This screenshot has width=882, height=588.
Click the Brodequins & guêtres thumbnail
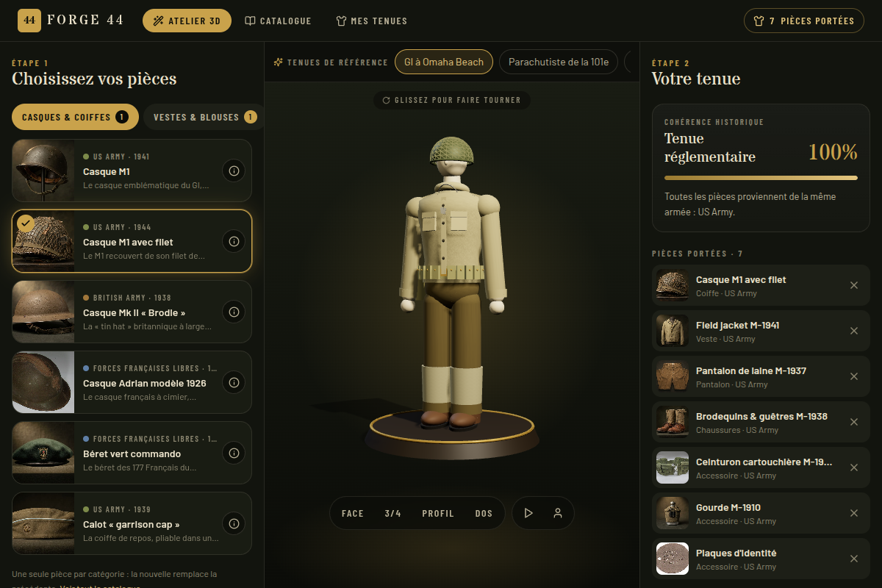673,422
